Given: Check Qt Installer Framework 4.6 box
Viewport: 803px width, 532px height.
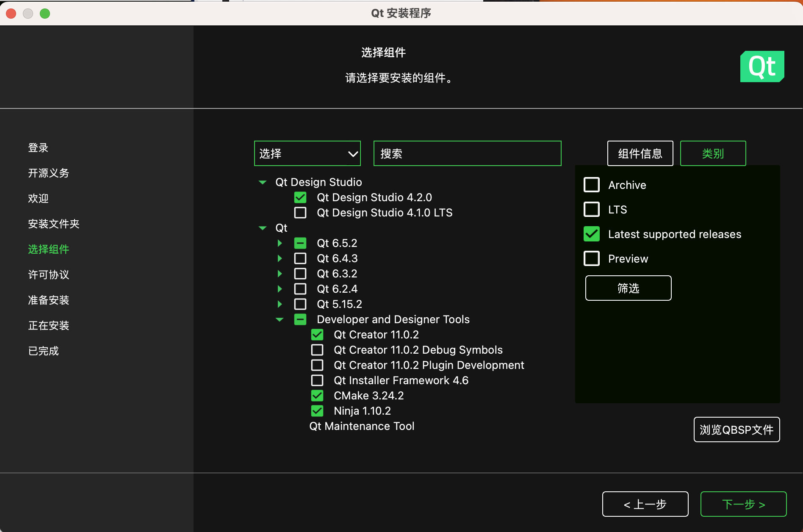Looking at the screenshot, I should point(317,380).
